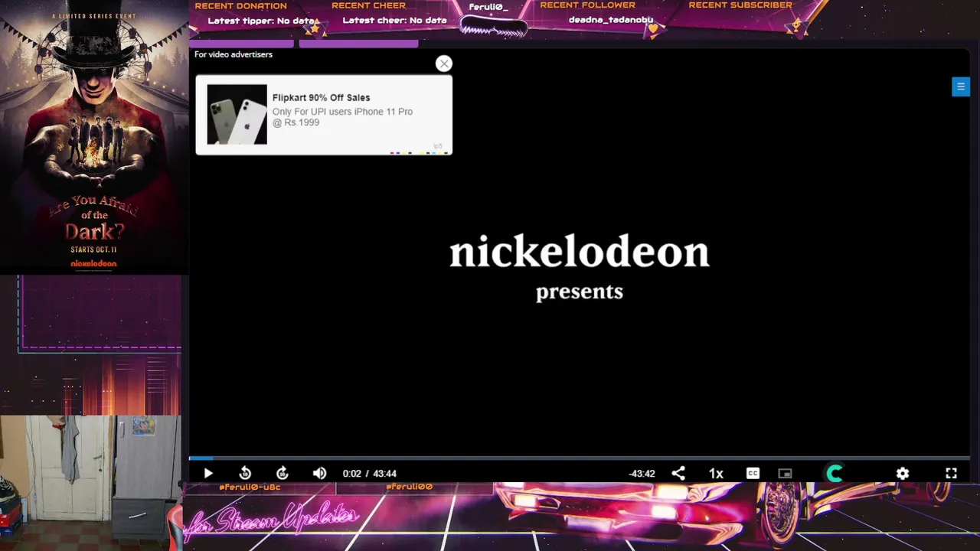
Task: Click the For video advertisers link
Action: pos(234,54)
